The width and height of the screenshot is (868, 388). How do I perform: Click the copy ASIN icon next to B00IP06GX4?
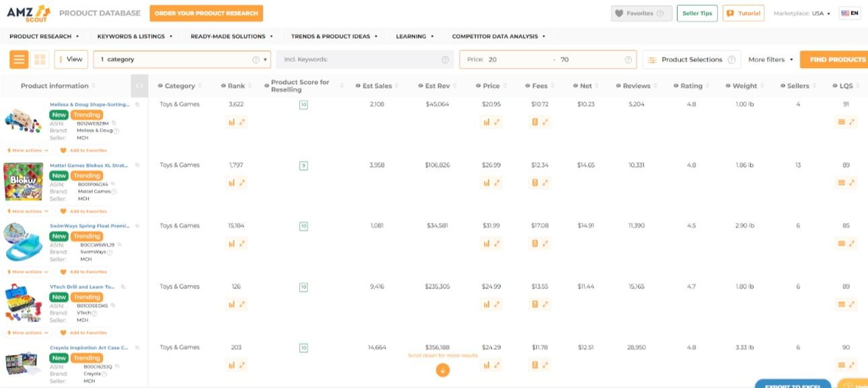click(x=113, y=185)
